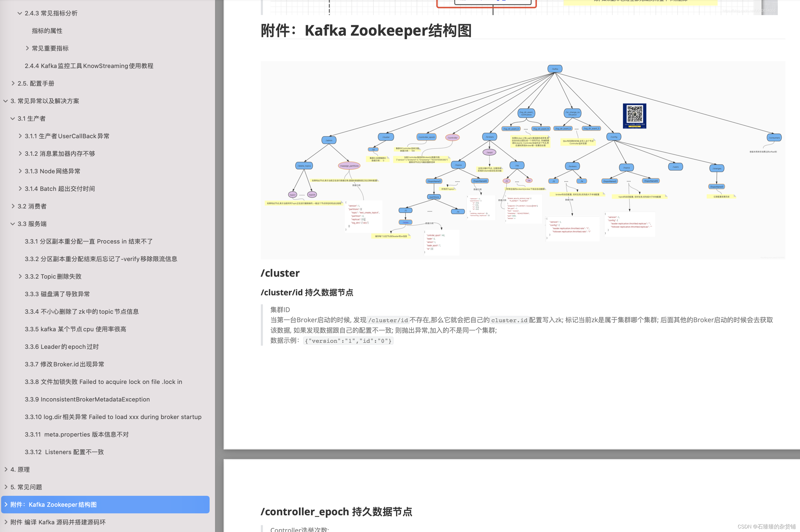Open 3.3.4 不小心删除了 zk 中的 topic 节点信息
Image resolution: width=800 pixels, height=532 pixels.
pyautogui.click(x=81, y=312)
